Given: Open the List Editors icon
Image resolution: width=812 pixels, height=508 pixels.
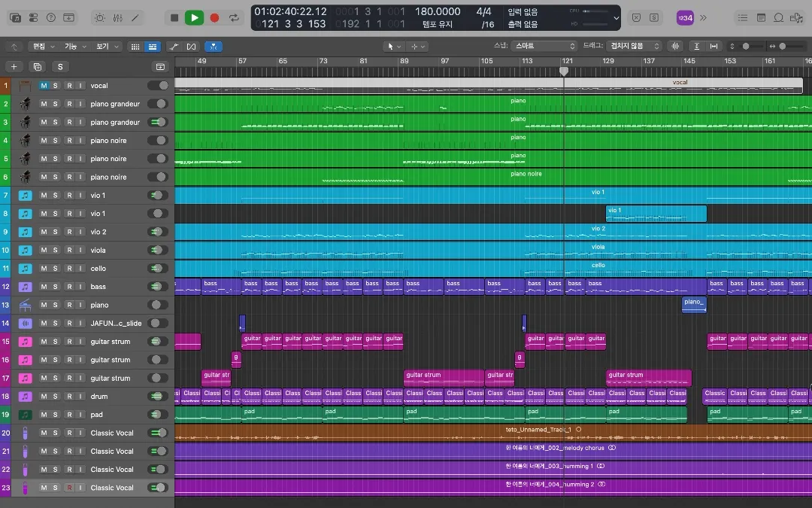Looking at the screenshot, I should click(x=743, y=17).
